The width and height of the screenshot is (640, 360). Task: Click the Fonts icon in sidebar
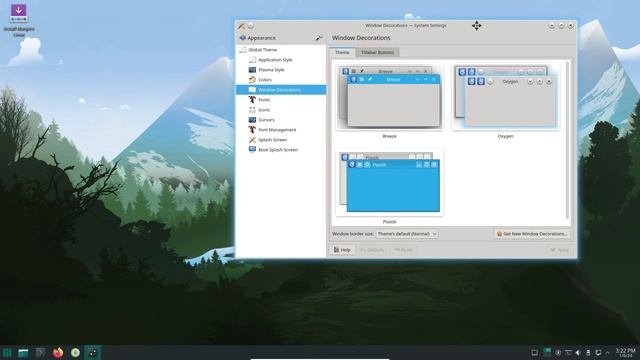tap(252, 100)
